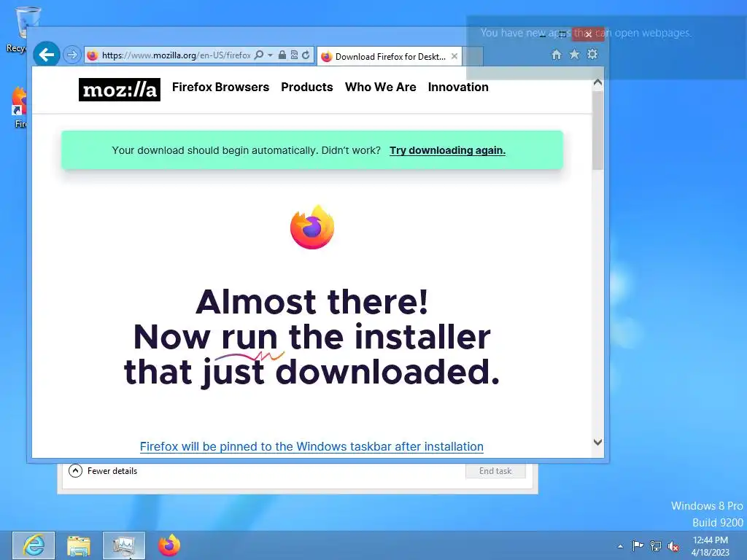Open the Firefox Browsers menu
The width and height of the screenshot is (747, 560).
click(x=220, y=87)
